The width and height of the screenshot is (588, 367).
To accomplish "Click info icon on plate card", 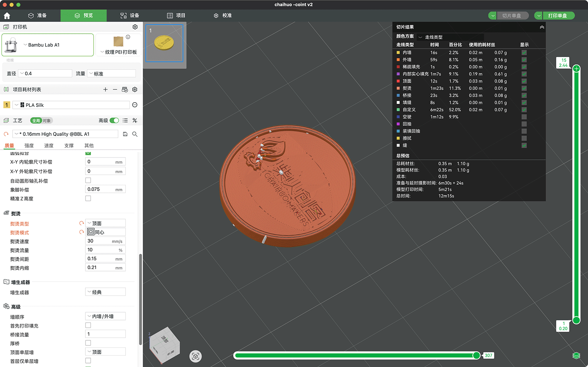I will pos(128,37).
